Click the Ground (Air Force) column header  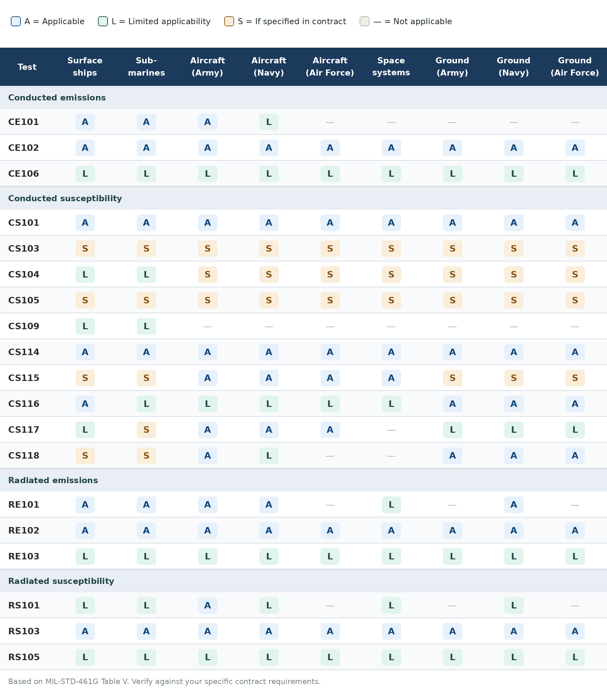[575, 67]
